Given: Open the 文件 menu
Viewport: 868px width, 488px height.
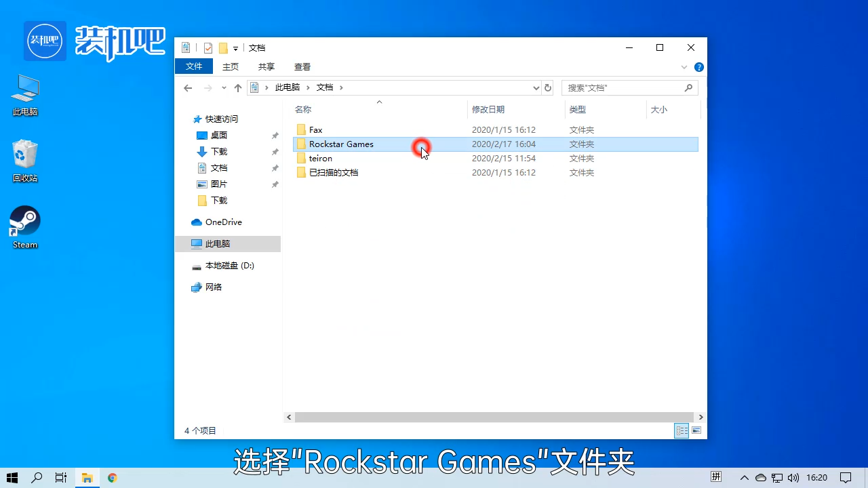Looking at the screenshot, I should click(x=194, y=66).
